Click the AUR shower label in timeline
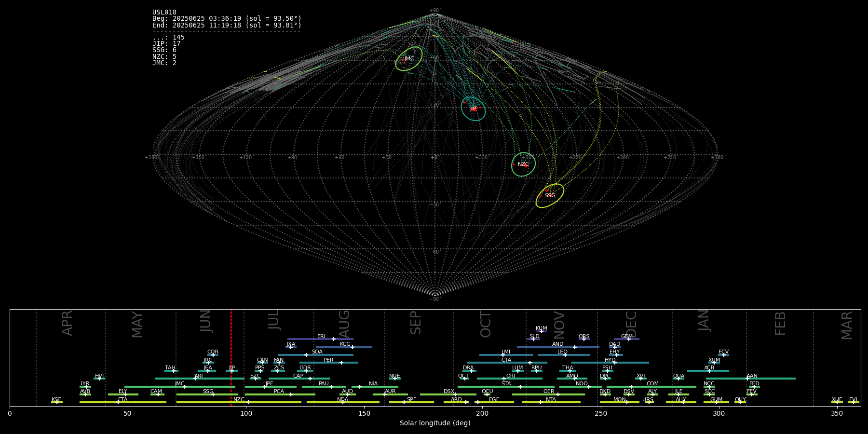This screenshot has width=868, height=434. [390, 392]
